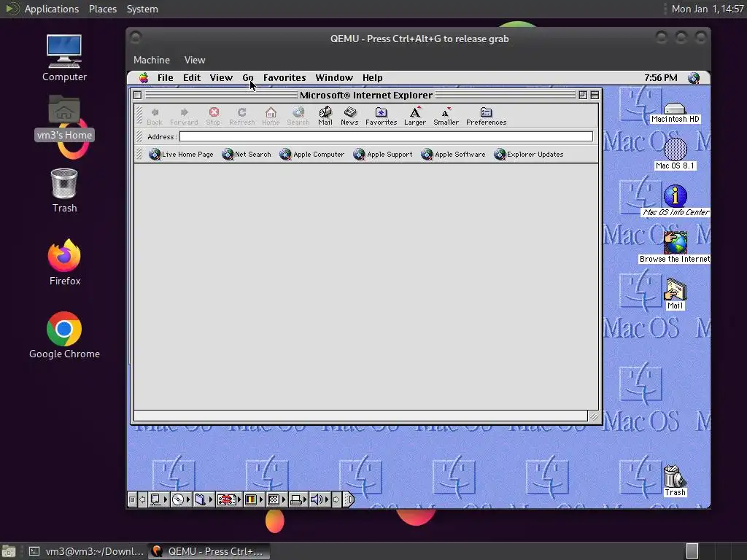This screenshot has width=747, height=560.
Task: Expand the printer selector Control Strip module
Action: pos(298,499)
